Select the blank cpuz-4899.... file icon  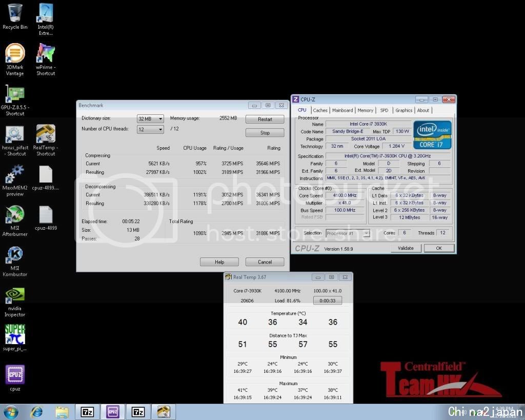coord(46,177)
